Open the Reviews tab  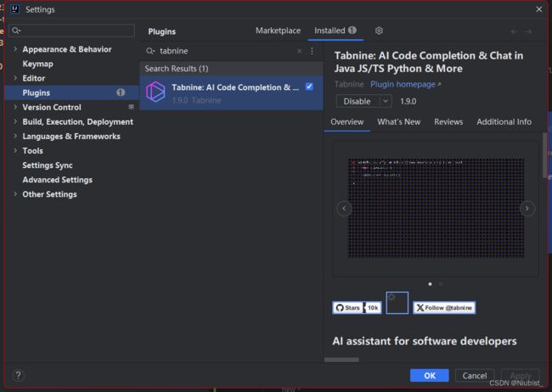(x=448, y=121)
